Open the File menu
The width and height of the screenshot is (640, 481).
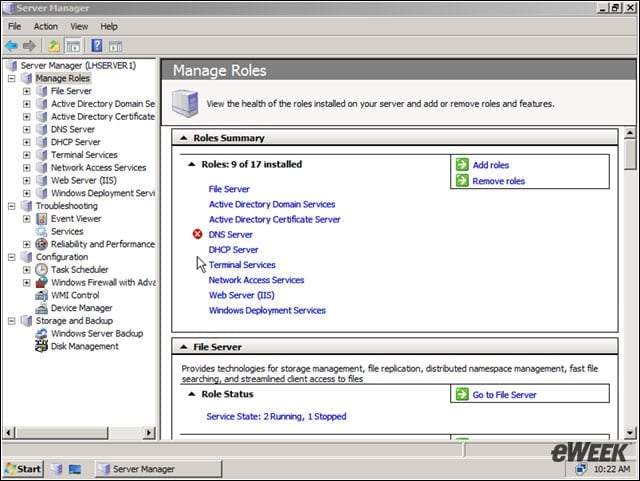15,27
